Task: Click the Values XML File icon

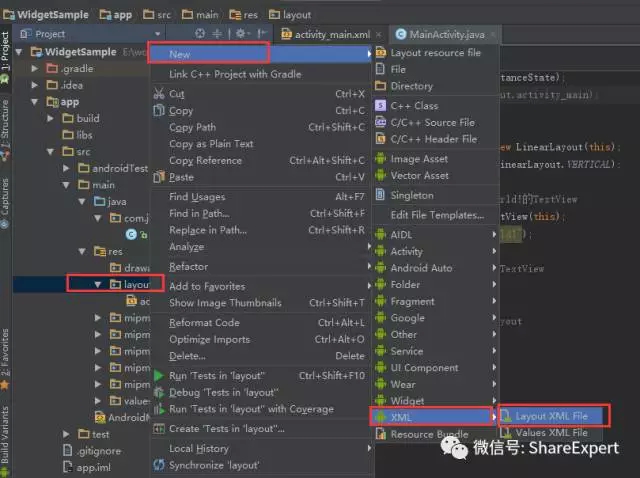Action: coord(505,432)
